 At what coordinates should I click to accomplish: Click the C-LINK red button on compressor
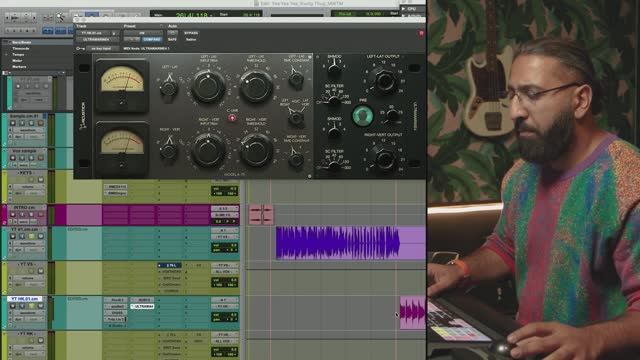coord(232,118)
